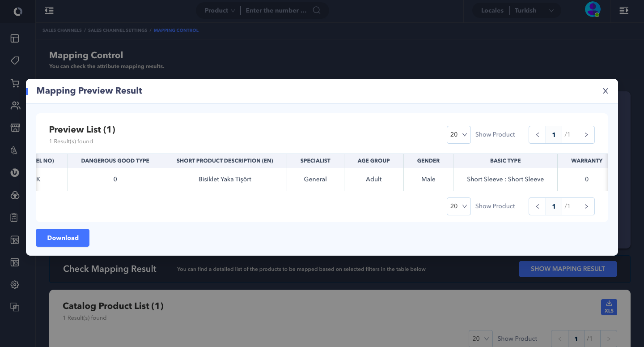Open the Turkish locale dropdown
The image size is (644, 347).
534,10
